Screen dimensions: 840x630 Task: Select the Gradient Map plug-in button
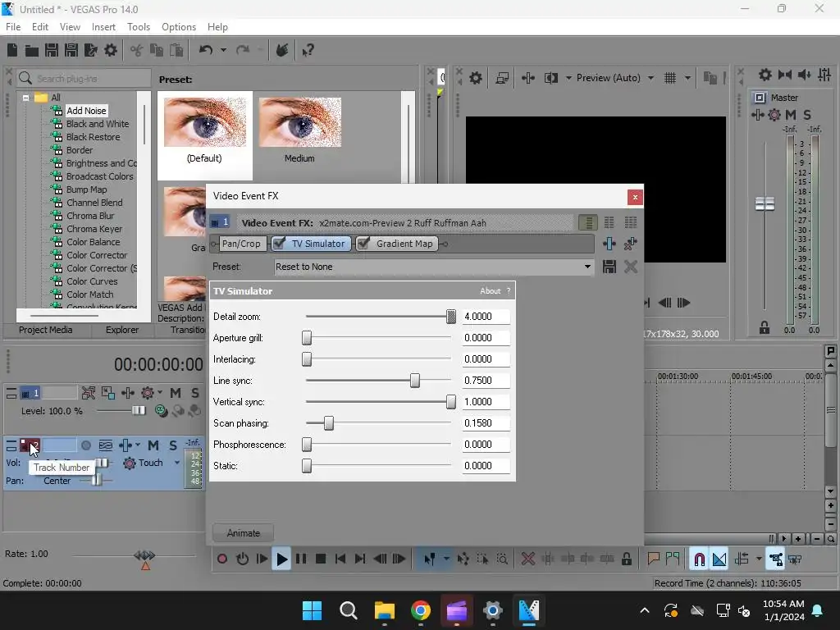click(397, 244)
